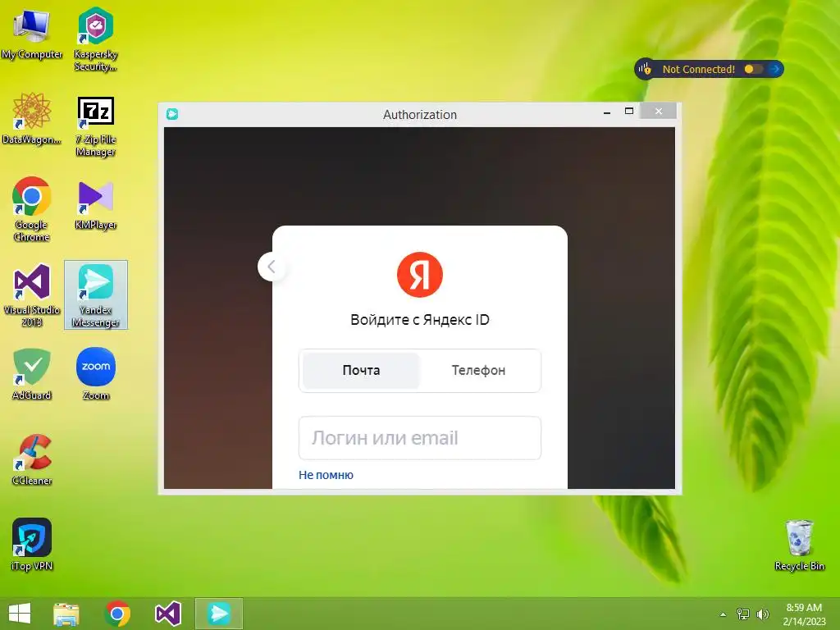Click the Yandex Messenger taskbar button
This screenshot has height=630, width=840.
click(x=218, y=614)
